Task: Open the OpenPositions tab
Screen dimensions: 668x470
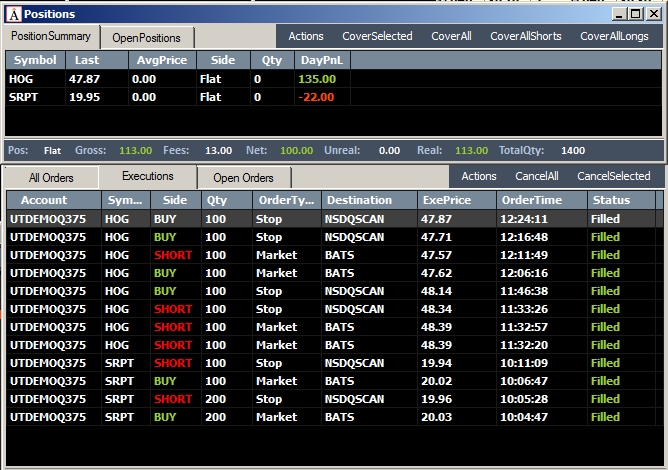Action: (147, 38)
